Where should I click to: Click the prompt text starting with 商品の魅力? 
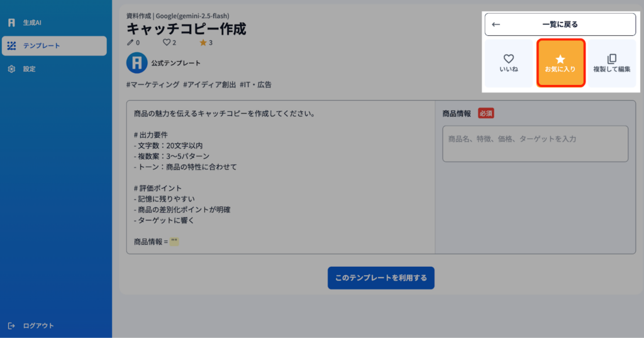(x=225, y=114)
